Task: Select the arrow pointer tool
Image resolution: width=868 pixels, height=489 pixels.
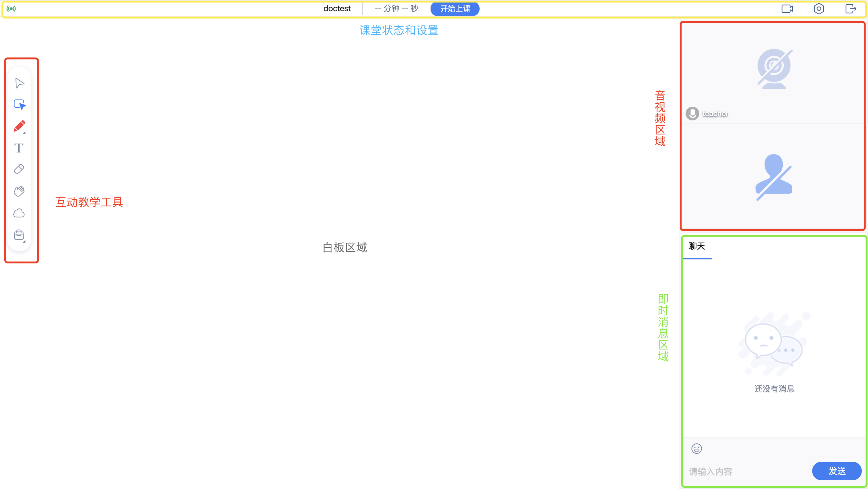Action: click(x=20, y=83)
